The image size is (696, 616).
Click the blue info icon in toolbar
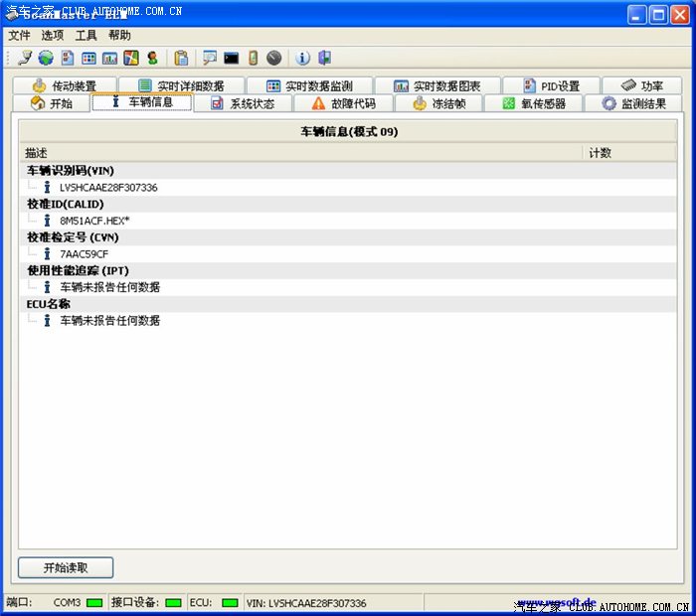pyautogui.click(x=303, y=58)
